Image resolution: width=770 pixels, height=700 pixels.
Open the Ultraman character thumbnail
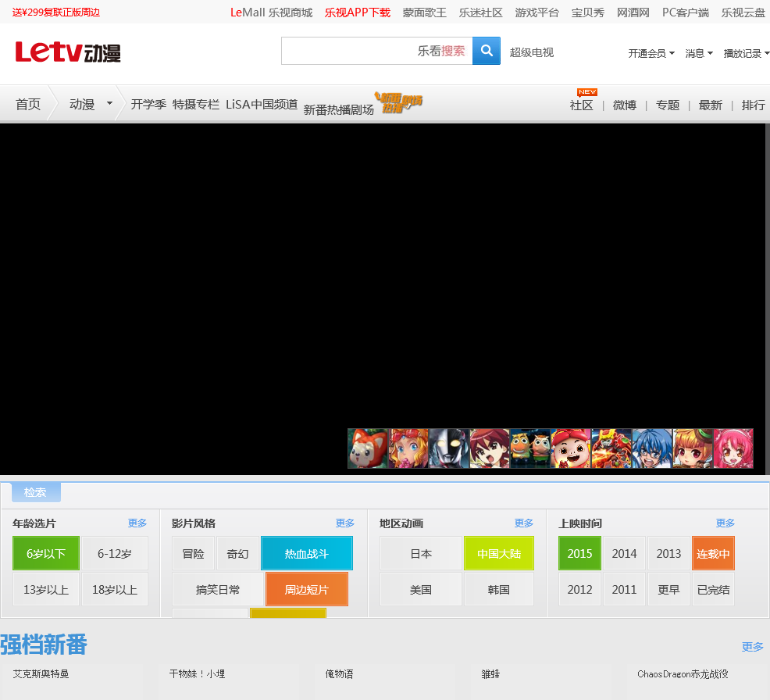tap(449, 448)
